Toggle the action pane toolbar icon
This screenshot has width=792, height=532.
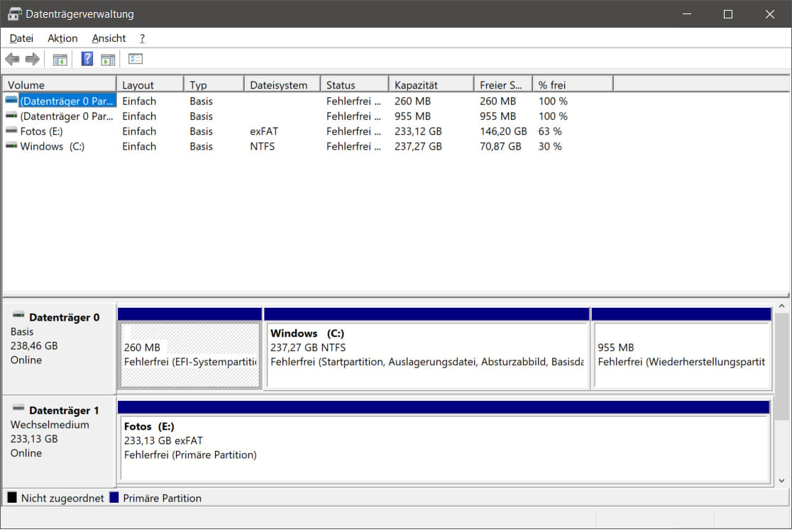(x=108, y=60)
